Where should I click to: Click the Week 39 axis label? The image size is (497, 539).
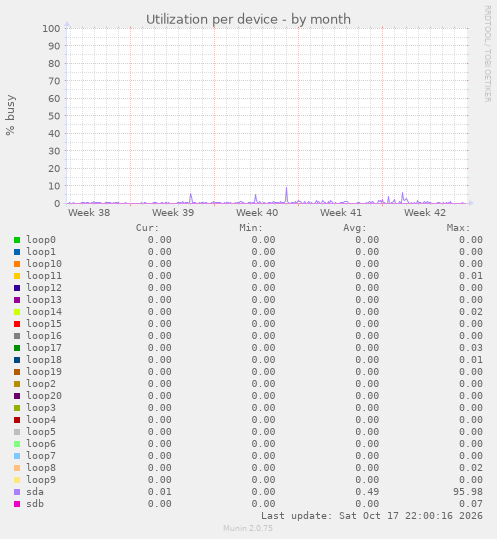173,213
